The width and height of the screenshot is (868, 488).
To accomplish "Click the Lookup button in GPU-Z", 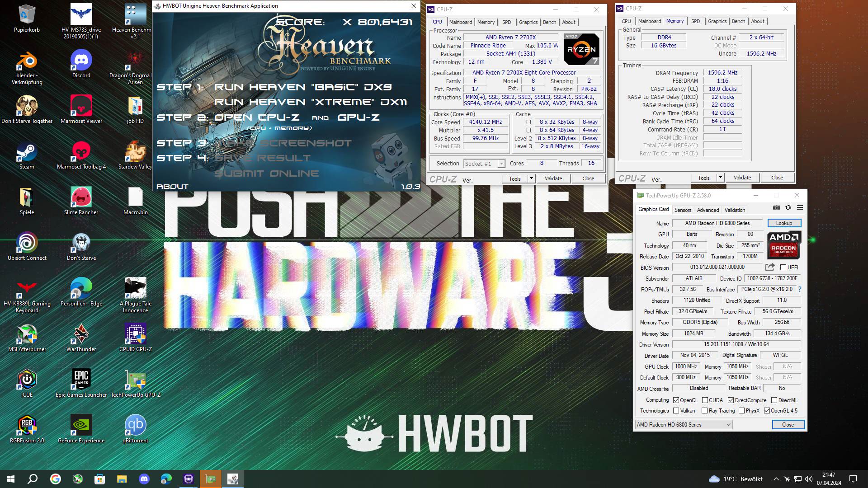I will (x=784, y=223).
